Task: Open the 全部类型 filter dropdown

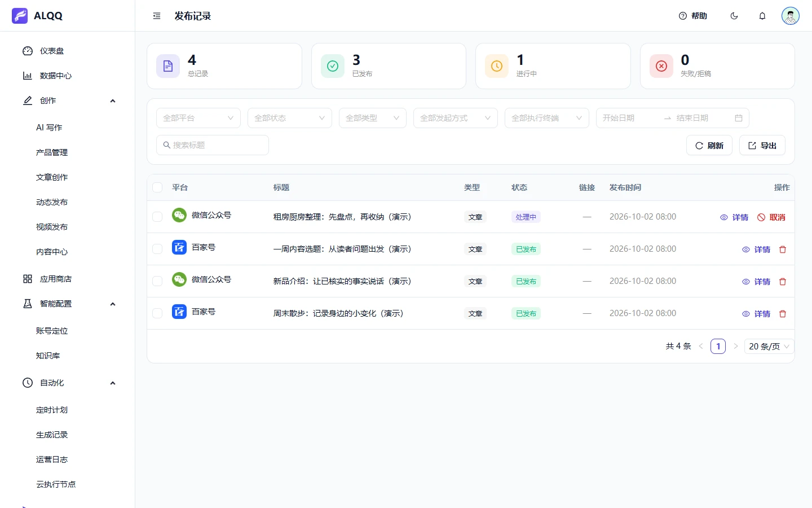Action: [373, 118]
